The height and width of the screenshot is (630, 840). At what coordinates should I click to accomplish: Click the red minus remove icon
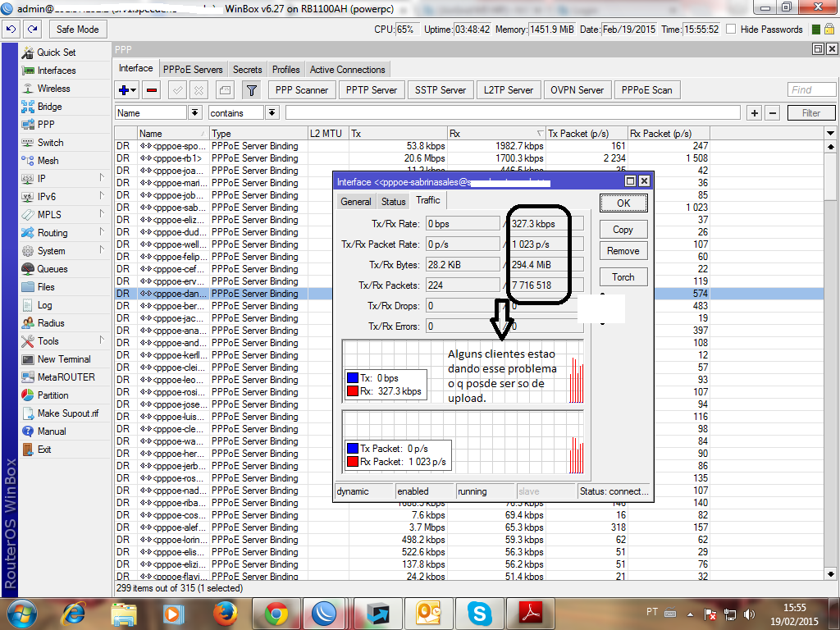coord(152,90)
